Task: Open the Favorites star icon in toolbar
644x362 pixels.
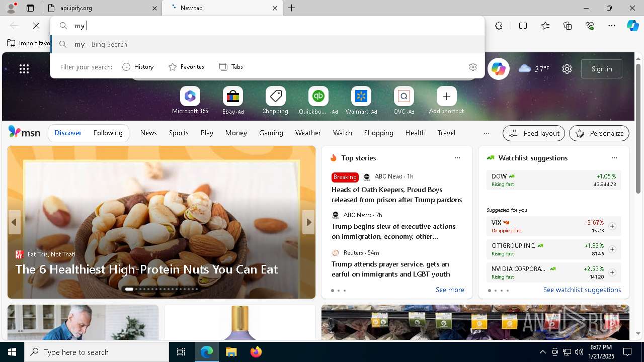Action: [545, 26]
